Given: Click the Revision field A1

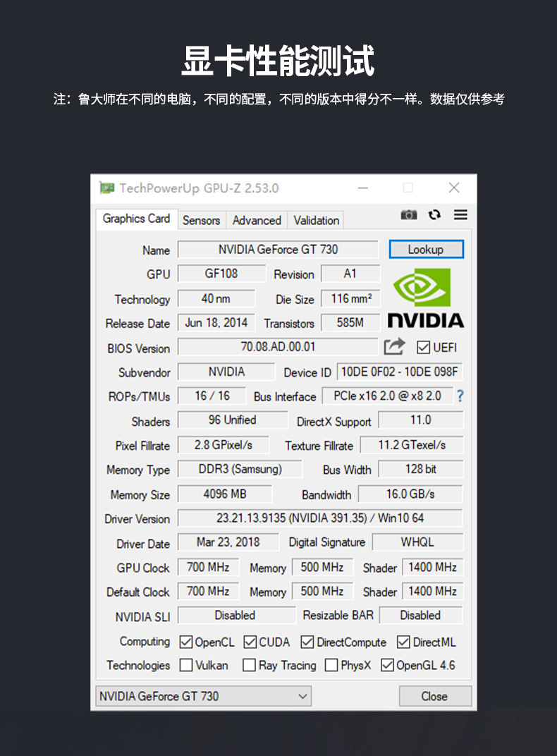Looking at the screenshot, I should pos(350,274).
